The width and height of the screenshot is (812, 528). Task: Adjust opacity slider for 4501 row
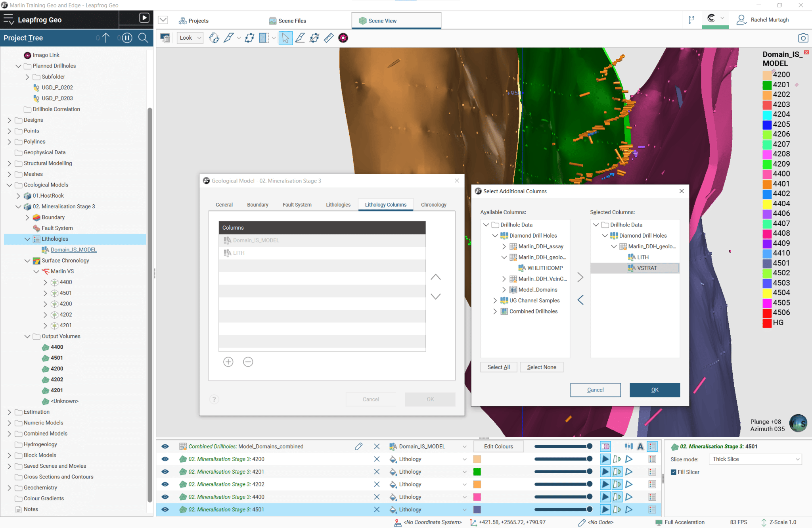click(563, 509)
